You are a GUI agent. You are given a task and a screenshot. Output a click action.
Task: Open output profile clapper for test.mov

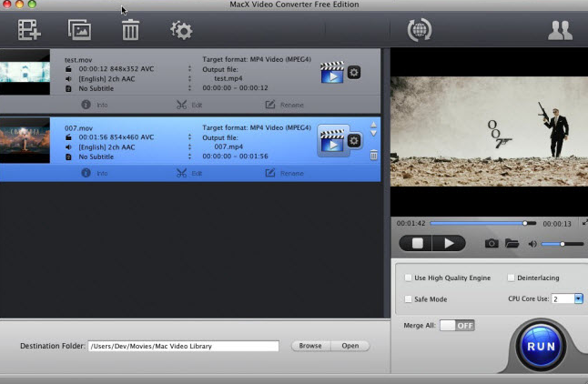click(332, 73)
